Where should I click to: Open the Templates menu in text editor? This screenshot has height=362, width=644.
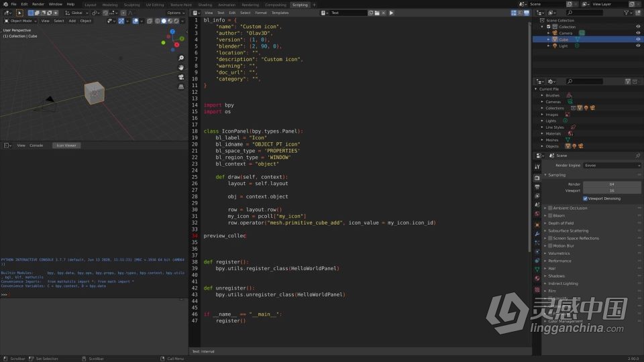click(x=280, y=13)
